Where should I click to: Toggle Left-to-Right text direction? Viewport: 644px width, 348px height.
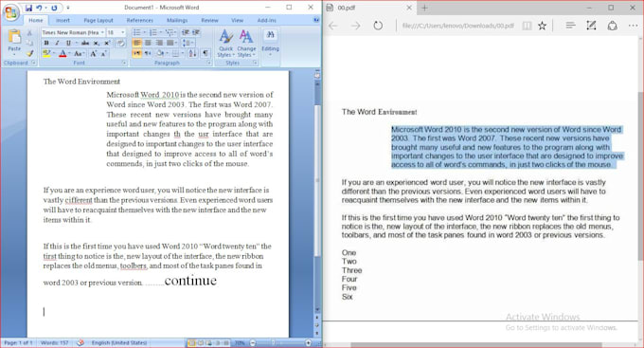(x=136, y=53)
